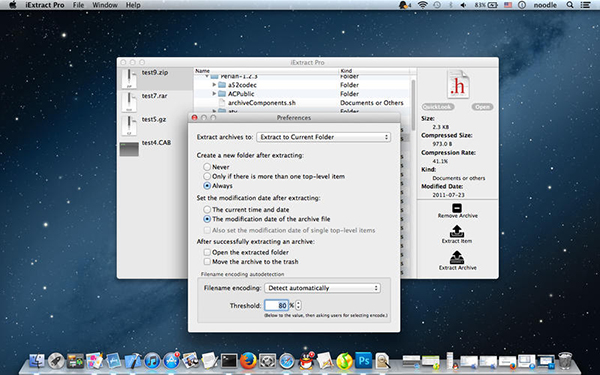The image size is (600, 375).
Task: Click the Apple menu logo
Action: [x=13, y=5]
